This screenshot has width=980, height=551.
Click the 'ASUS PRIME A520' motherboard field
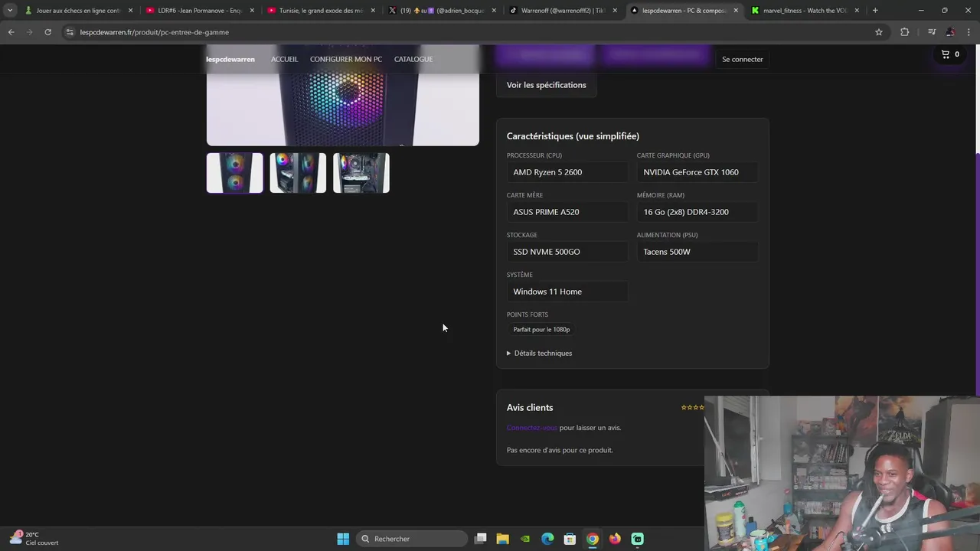point(567,212)
